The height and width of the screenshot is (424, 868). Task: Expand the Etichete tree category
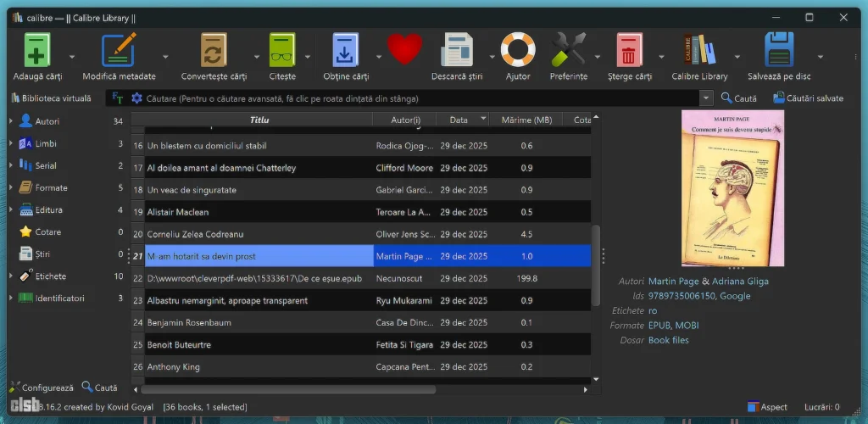point(11,276)
